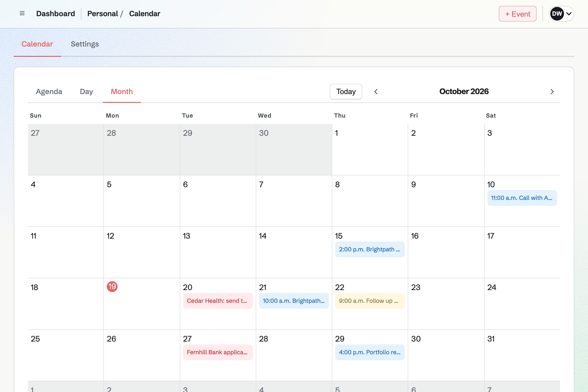Select the Month view tab
This screenshot has height=392, width=588.
click(122, 91)
